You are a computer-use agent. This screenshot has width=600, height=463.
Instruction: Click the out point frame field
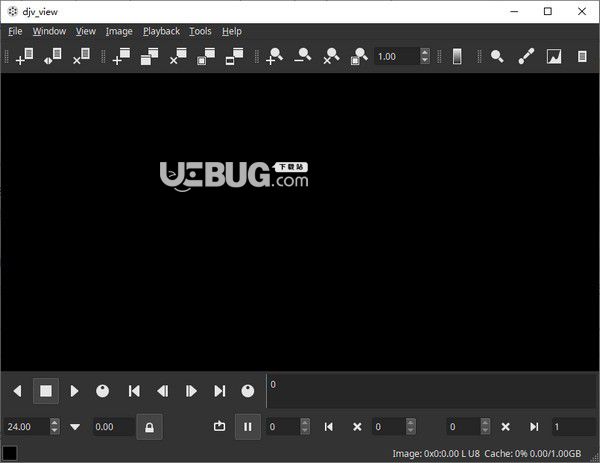[463, 427]
